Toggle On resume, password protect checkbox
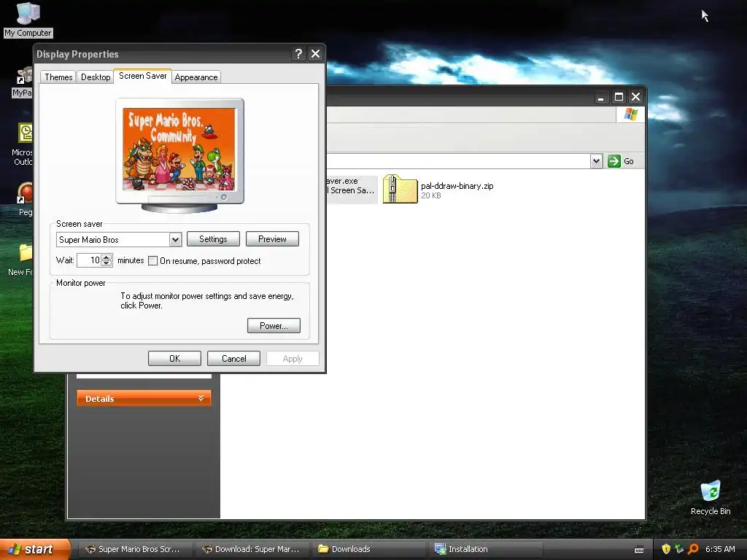 point(152,260)
